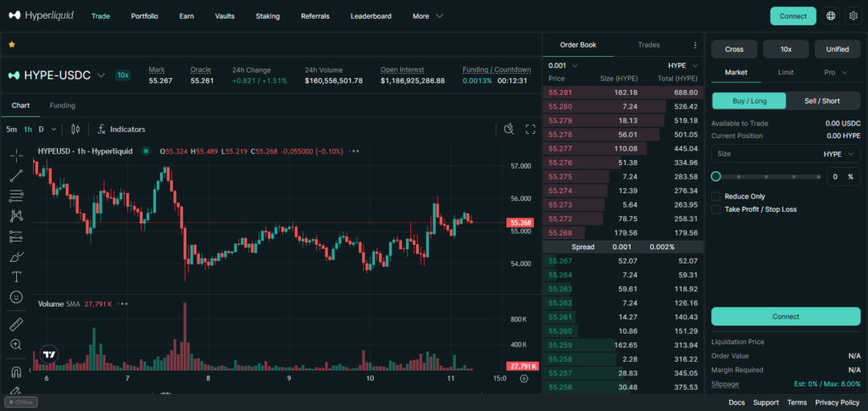The width and height of the screenshot is (868, 411).
Task: Click the favorites star icon
Action: pos(12,44)
